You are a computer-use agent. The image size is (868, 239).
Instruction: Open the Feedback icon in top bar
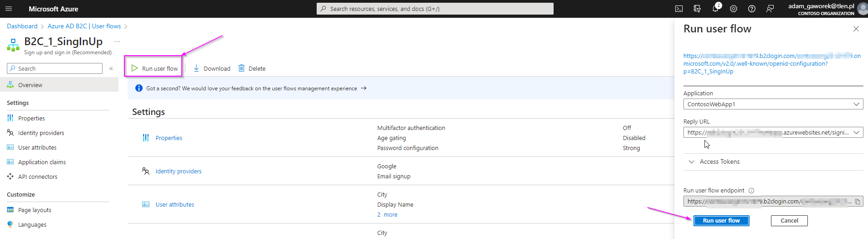pos(770,9)
